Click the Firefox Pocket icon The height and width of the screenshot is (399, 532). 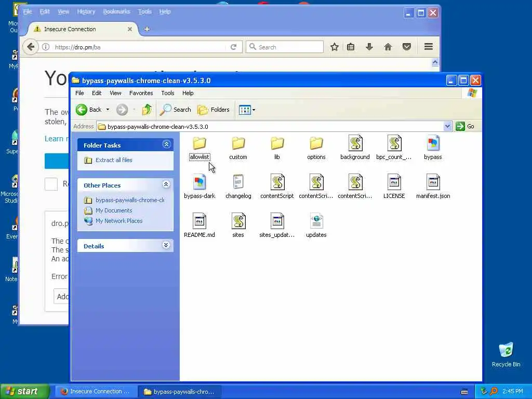[406, 47]
